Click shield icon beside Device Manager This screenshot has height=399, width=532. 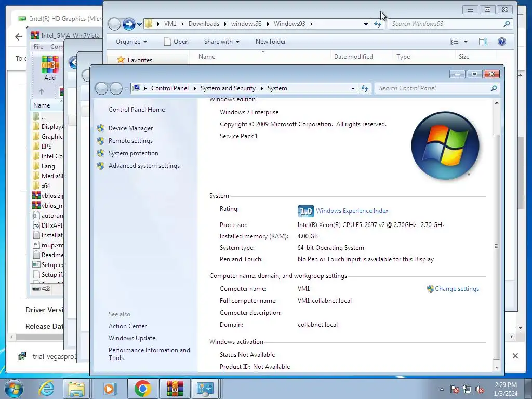click(x=101, y=128)
